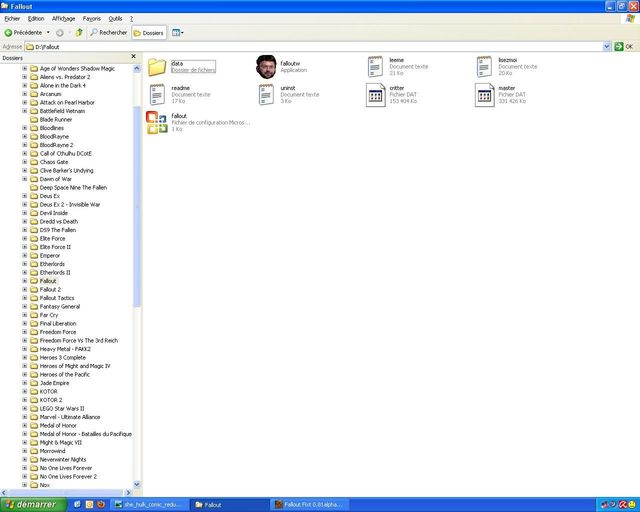Expand the Age of Wonders Shadow Magic folder

pos(24,69)
